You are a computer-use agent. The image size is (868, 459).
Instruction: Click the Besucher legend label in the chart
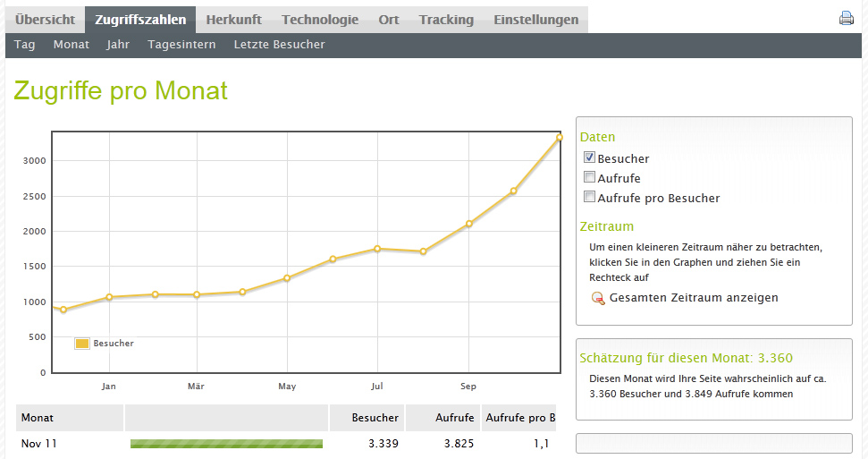(x=114, y=344)
